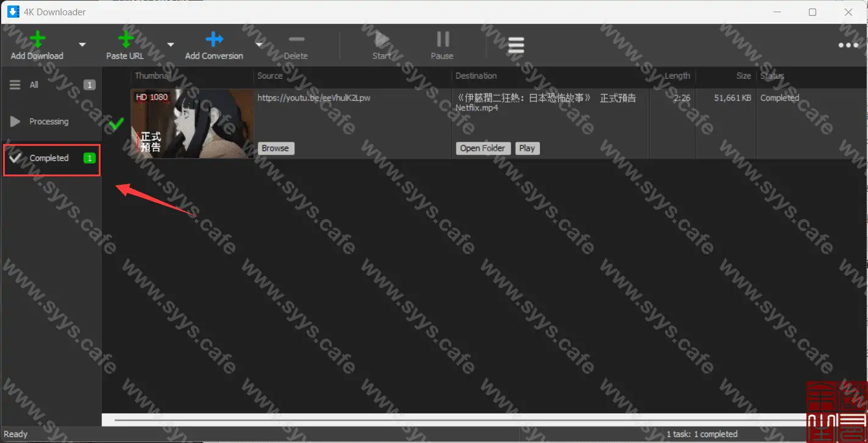This screenshot has width=868, height=443.
Task: Switch to Processing tasks list
Action: click(49, 121)
